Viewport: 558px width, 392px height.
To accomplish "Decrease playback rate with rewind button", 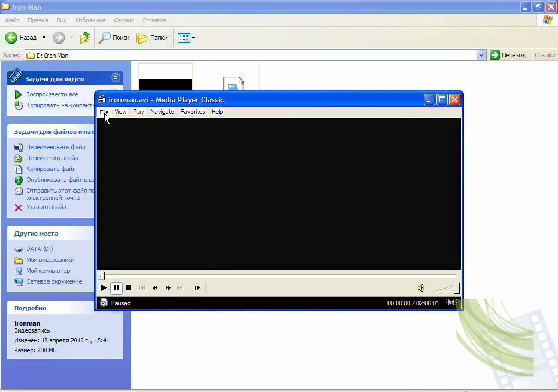I will (x=155, y=288).
